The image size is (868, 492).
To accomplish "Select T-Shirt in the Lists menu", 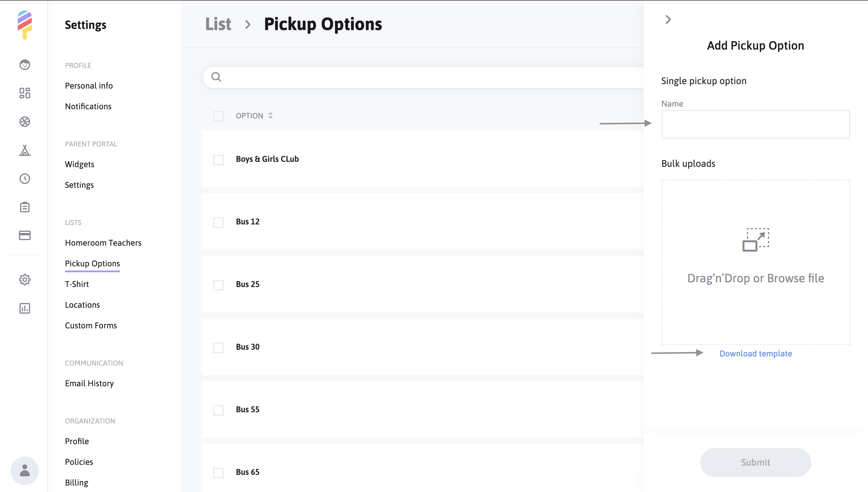I will [77, 284].
